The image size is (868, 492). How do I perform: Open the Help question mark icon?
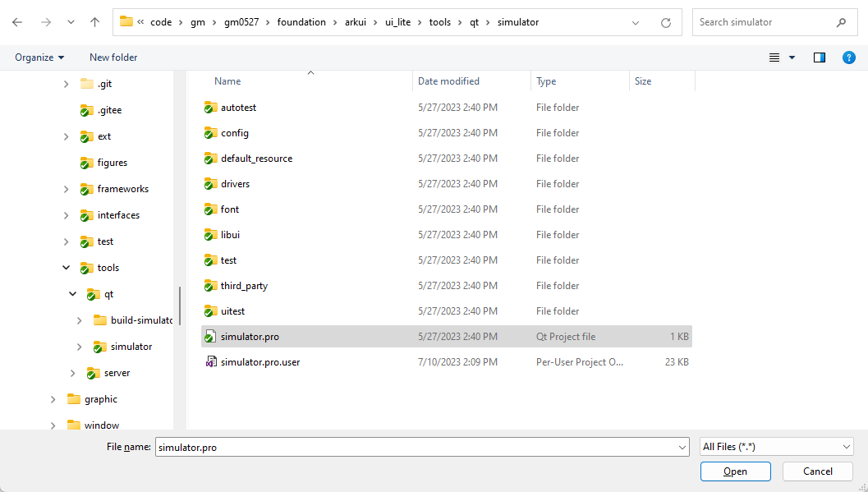click(x=849, y=57)
